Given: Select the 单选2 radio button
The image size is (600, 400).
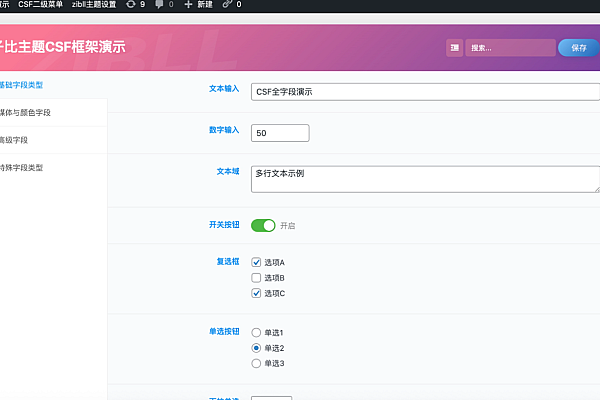Looking at the screenshot, I should [x=256, y=348].
